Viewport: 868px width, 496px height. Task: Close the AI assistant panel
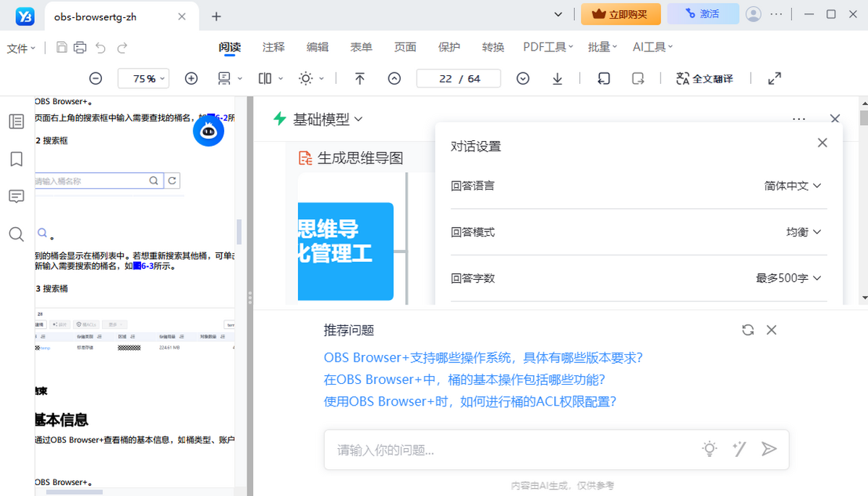tap(835, 119)
